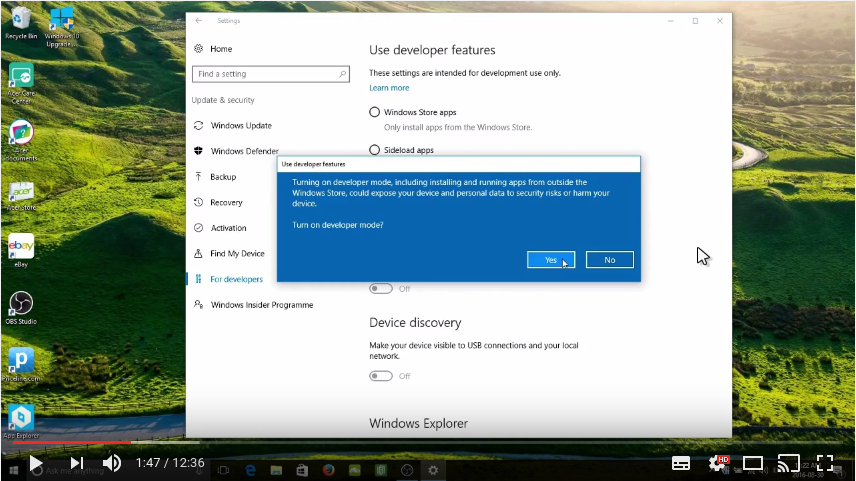The image size is (856, 481).
Task: Enable the Device discovery toggle
Action: point(381,376)
